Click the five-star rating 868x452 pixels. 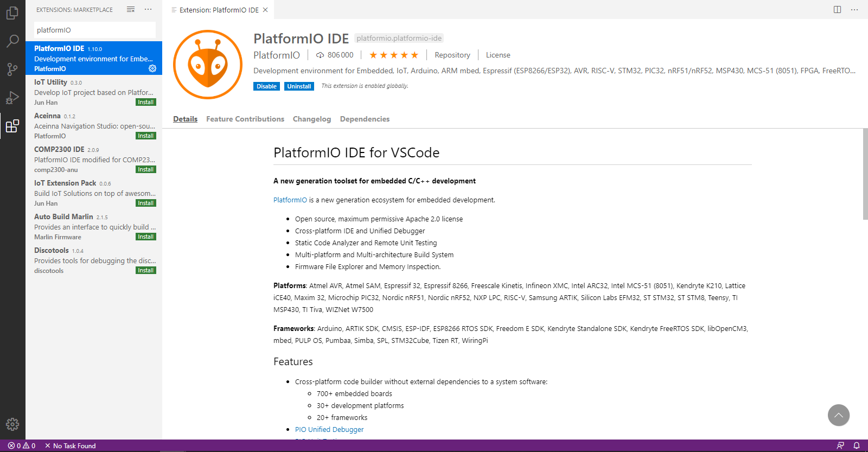pyautogui.click(x=394, y=55)
